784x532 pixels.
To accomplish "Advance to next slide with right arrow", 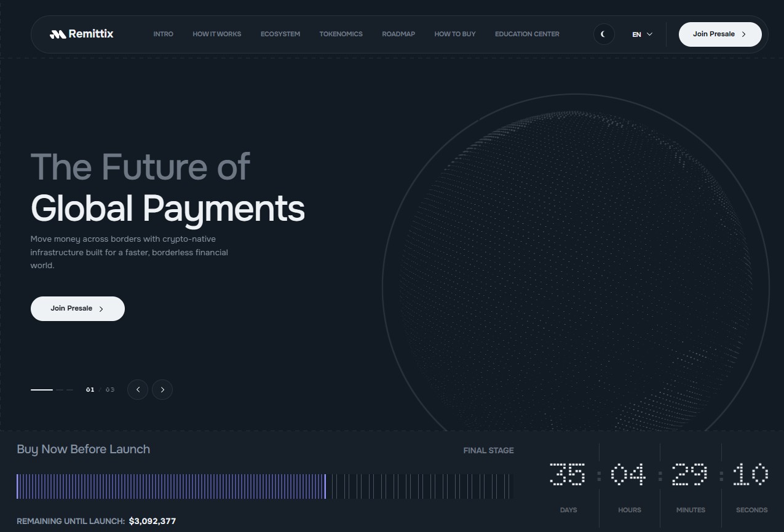I will point(162,389).
